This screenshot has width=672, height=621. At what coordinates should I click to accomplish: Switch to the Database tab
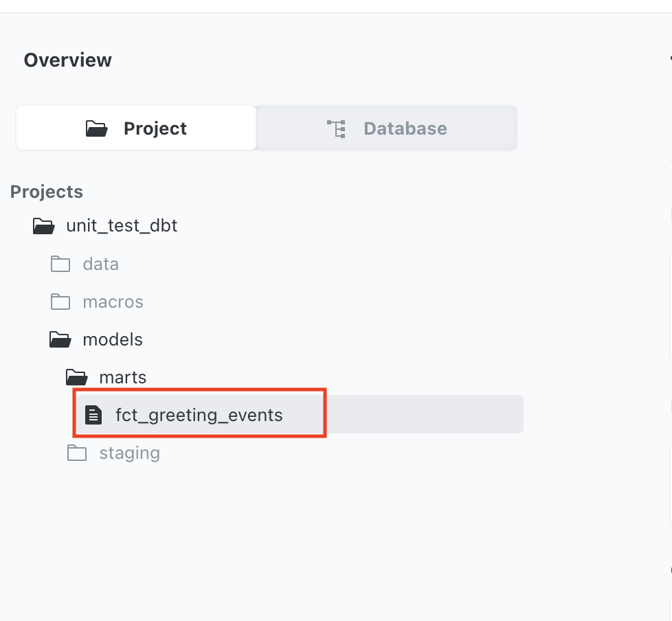[x=386, y=128]
